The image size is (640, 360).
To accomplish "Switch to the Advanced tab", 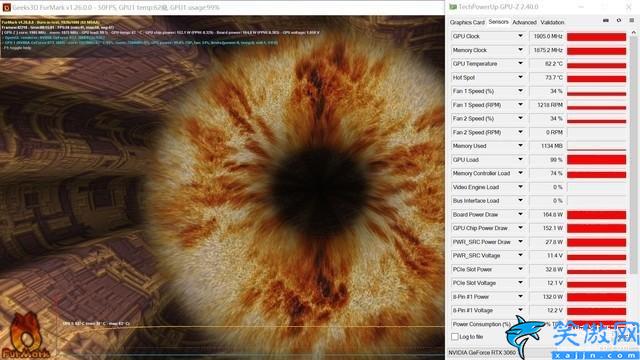I will 524,22.
